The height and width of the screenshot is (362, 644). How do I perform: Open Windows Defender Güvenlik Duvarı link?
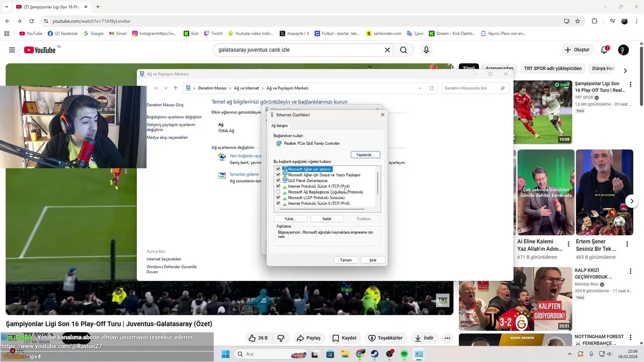172,269
